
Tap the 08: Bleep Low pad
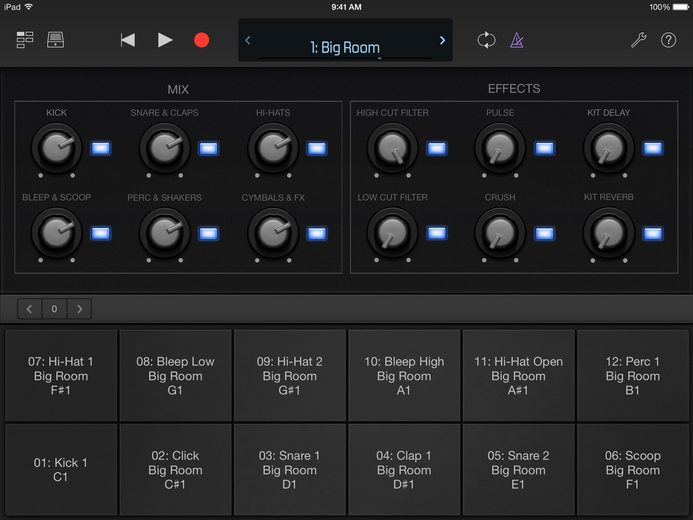click(x=175, y=376)
